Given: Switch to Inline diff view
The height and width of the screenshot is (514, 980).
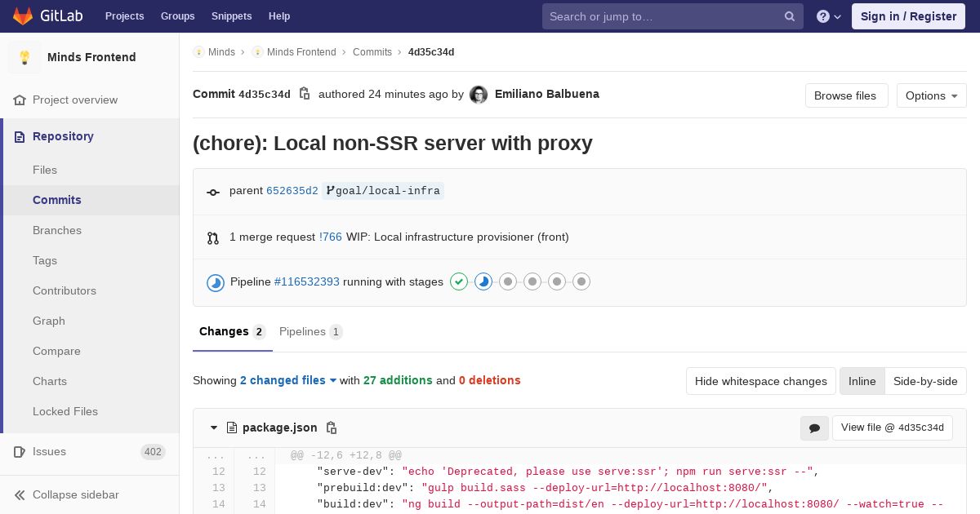Looking at the screenshot, I should [862, 381].
